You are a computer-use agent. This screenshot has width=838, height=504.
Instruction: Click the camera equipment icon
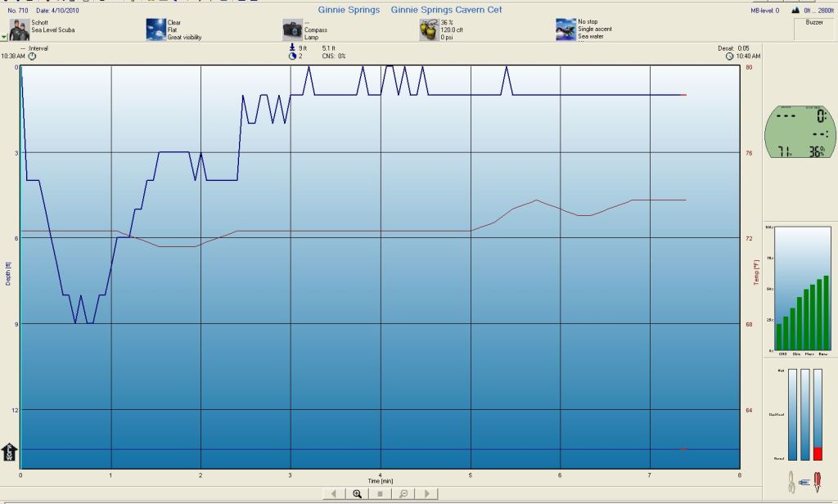click(x=292, y=30)
